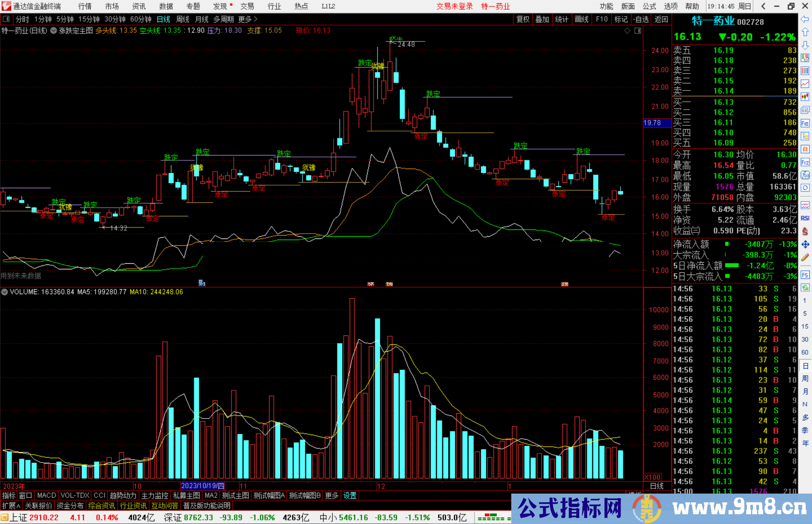Screen dimensions: 812x524
Task: Click the F12 trading sidebar icon
Action: point(805,162)
